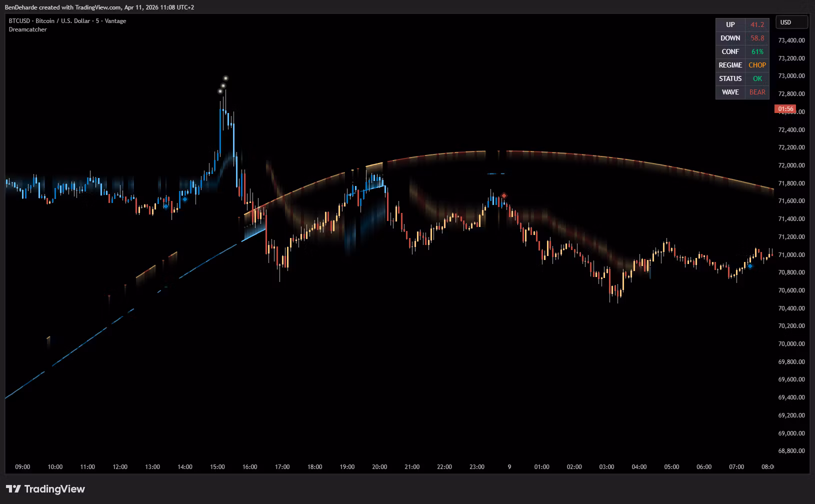Click the red diamond signal marker
The height and width of the screenshot is (504, 815).
pos(504,195)
